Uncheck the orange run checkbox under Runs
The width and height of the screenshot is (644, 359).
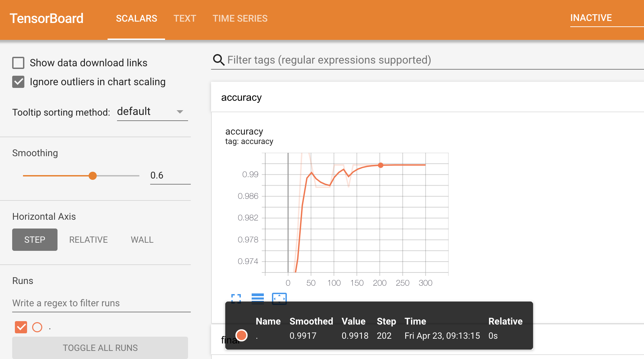pos(21,327)
